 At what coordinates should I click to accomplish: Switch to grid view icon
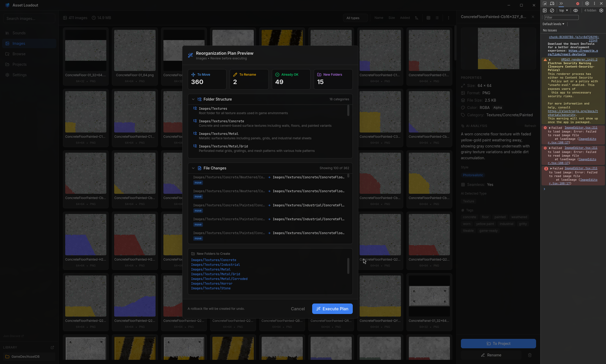click(428, 18)
